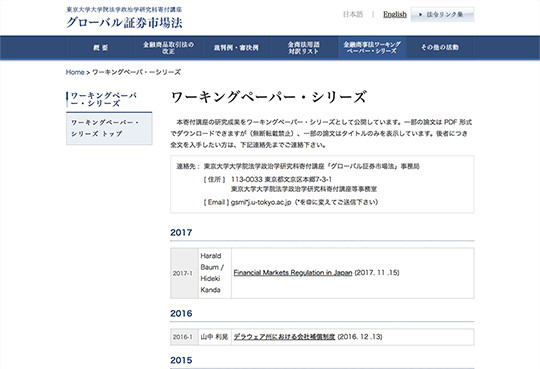Screen dimensions: 540x369
Task: Open デラウェア州における会社補償制度 paper link
Action: click(284, 337)
